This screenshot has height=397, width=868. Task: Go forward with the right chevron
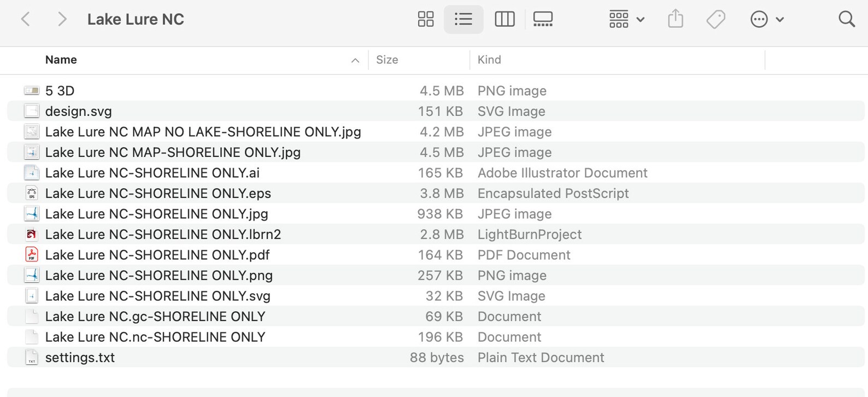tap(62, 19)
